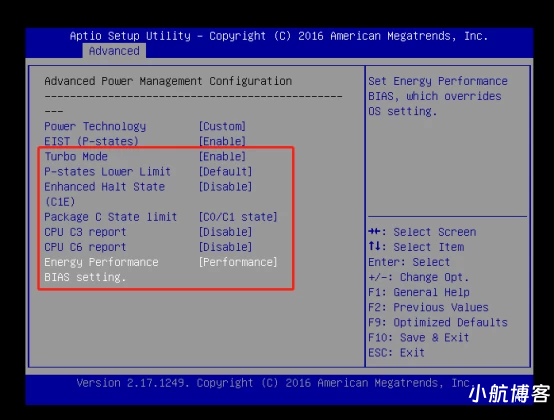This screenshot has width=554, height=420.
Task: Click the +/-: Change Opt. hint
Action: point(419,277)
